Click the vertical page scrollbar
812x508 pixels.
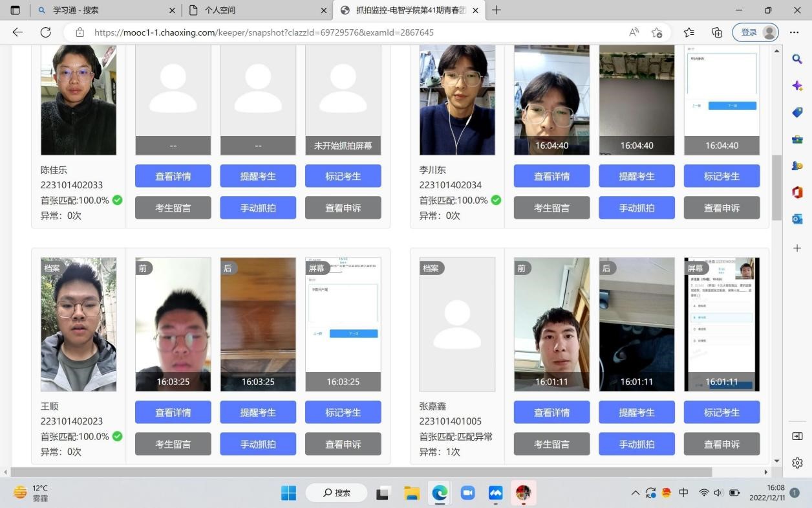(776, 188)
